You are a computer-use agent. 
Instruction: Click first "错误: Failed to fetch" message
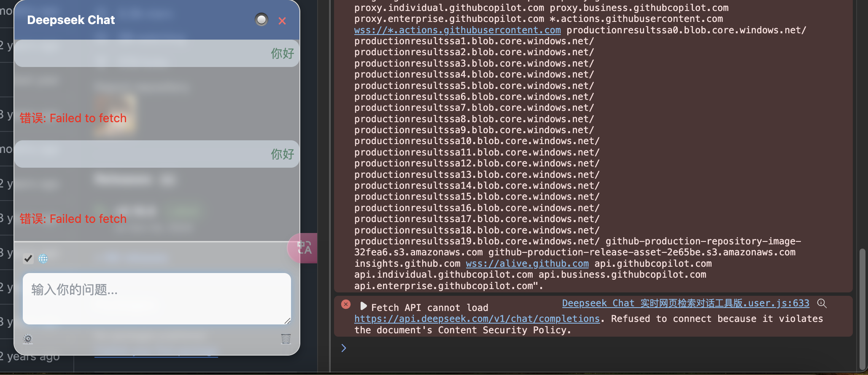tap(73, 118)
